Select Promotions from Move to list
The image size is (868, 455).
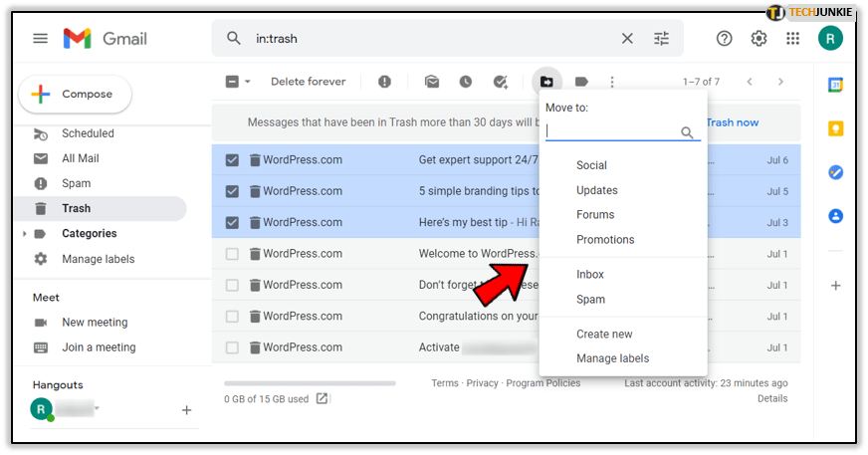click(x=605, y=240)
